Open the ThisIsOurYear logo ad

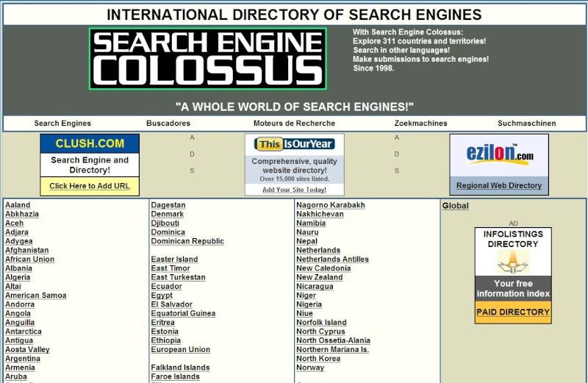coord(295,144)
